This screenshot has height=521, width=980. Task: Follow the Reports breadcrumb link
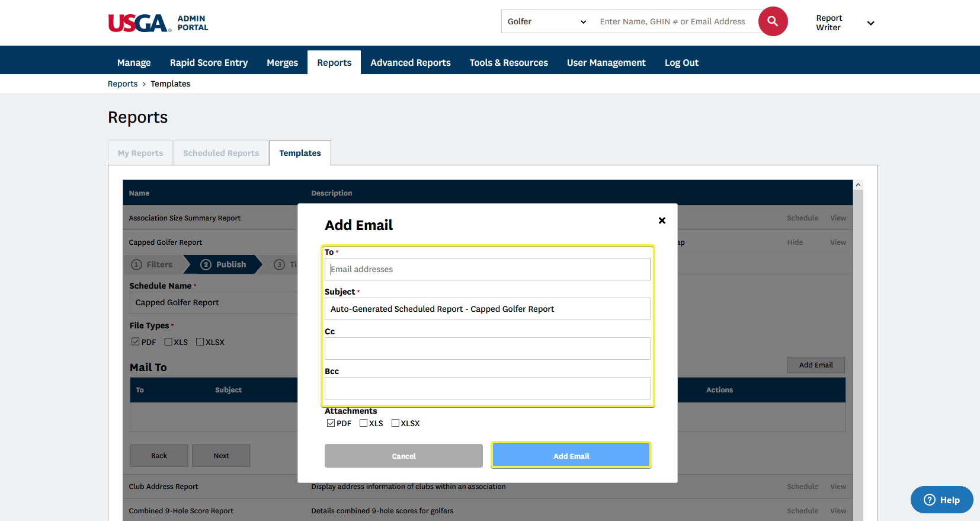point(123,84)
